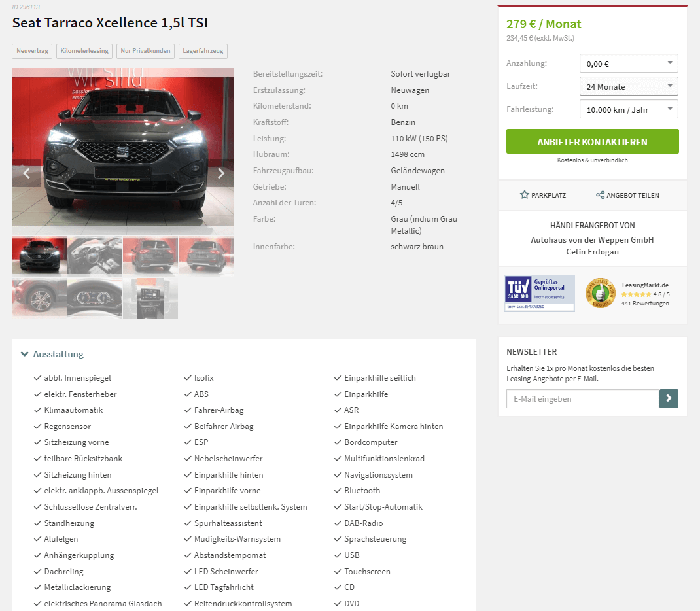Click the Parkplatz star icon
Viewport: 700px width, 611px height.
(524, 194)
